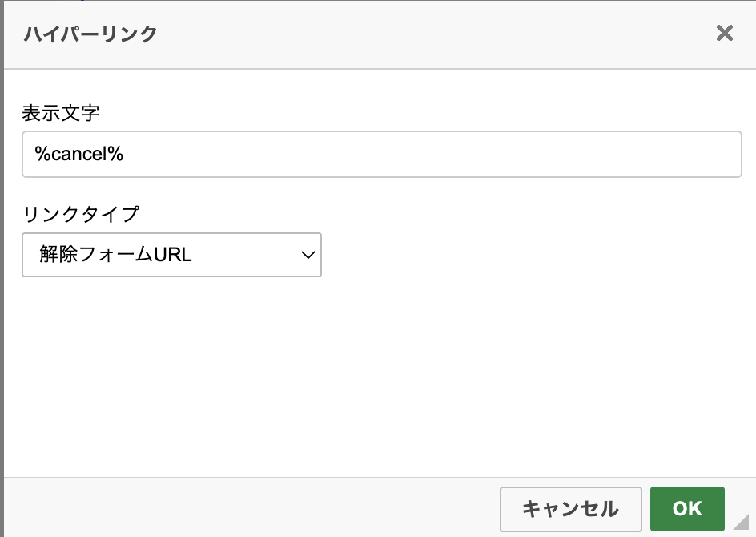Viewport: 756px width, 537px height.
Task: Click the dialog header area
Action: [x=320, y=34]
